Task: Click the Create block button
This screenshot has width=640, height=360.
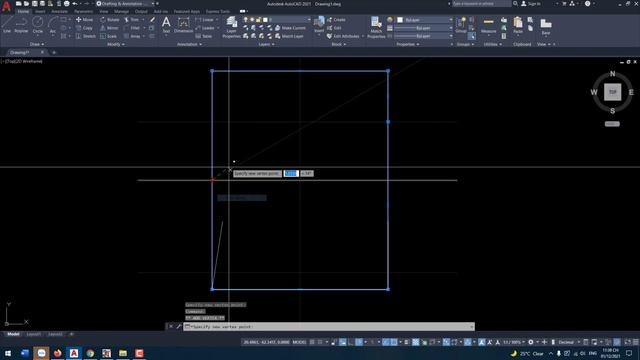Action: (336, 20)
